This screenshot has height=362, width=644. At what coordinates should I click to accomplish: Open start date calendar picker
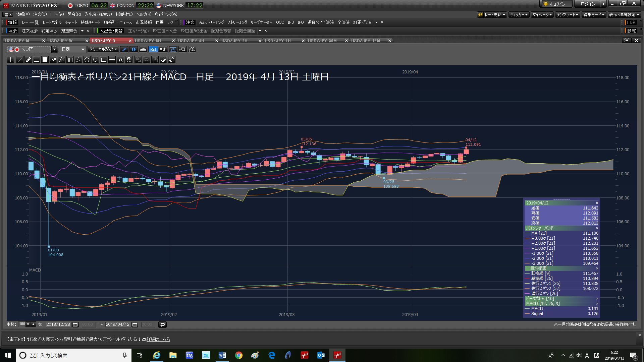tap(75, 324)
